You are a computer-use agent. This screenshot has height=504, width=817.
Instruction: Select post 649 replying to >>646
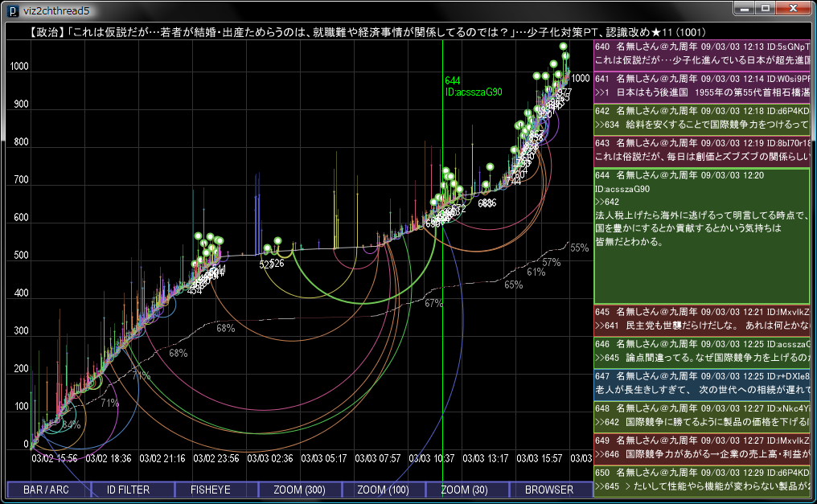pyautogui.click(x=701, y=447)
